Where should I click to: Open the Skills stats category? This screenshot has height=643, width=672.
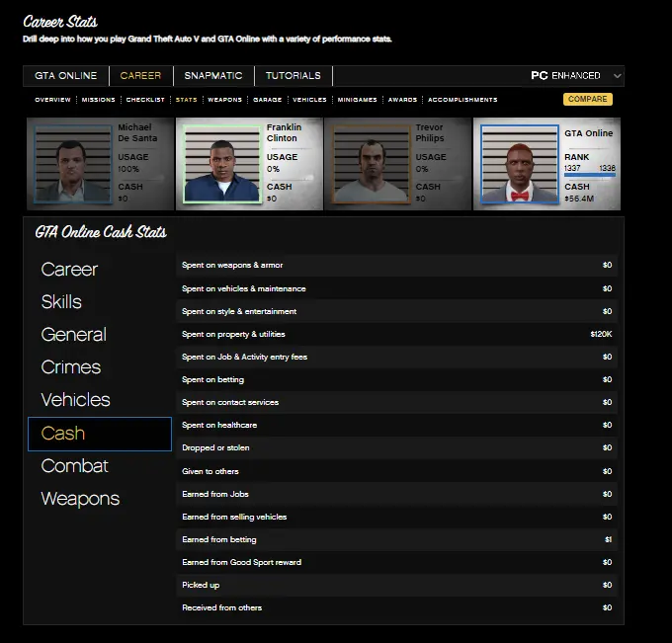[61, 302]
